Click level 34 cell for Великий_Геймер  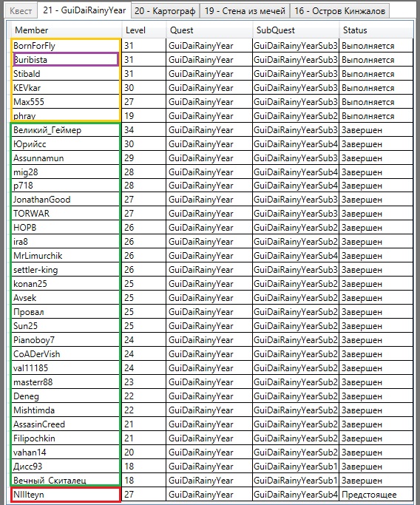[x=144, y=130]
